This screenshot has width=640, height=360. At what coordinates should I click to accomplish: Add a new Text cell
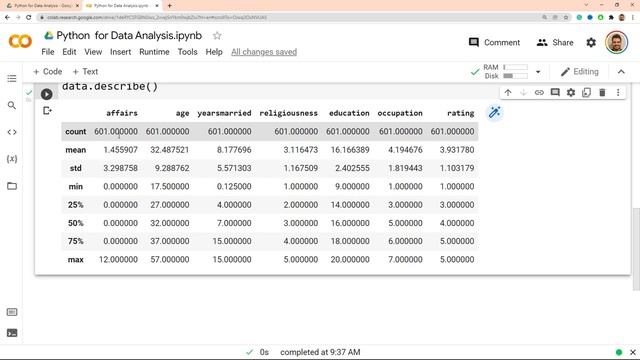tap(85, 72)
